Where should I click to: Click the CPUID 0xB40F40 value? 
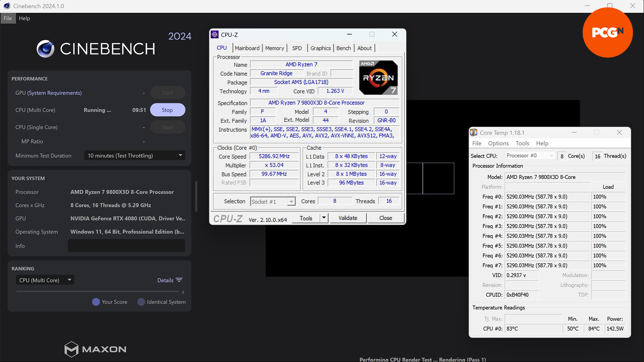pos(522,295)
